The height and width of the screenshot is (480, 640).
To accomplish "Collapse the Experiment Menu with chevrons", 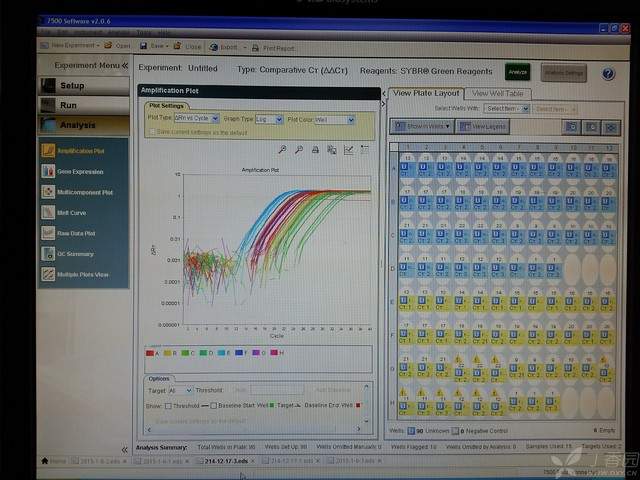I will (125, 65).
